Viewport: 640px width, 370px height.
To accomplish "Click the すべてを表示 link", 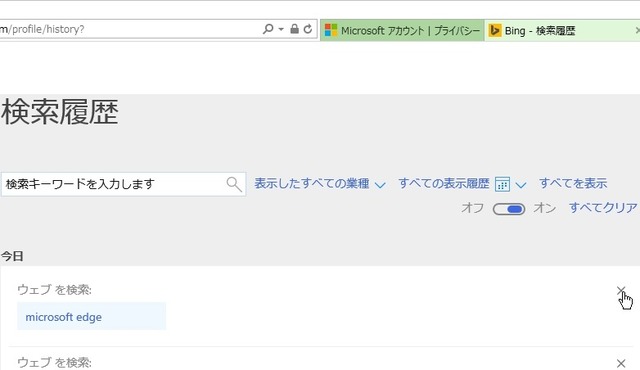I will coord(573,184).
